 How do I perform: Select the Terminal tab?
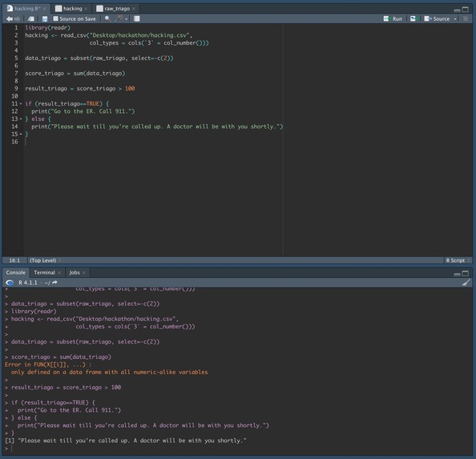[44, 272]
